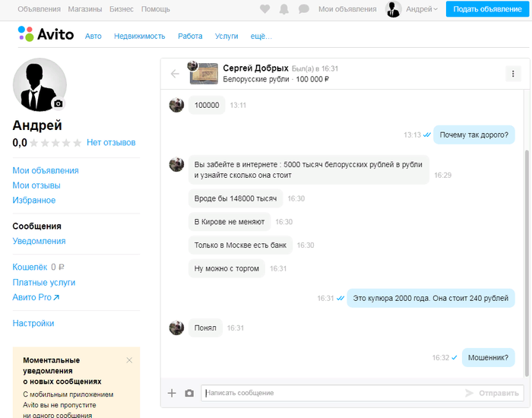
Task: Open the Авто category
Action: pyautogui.click(x=93, y=36)
